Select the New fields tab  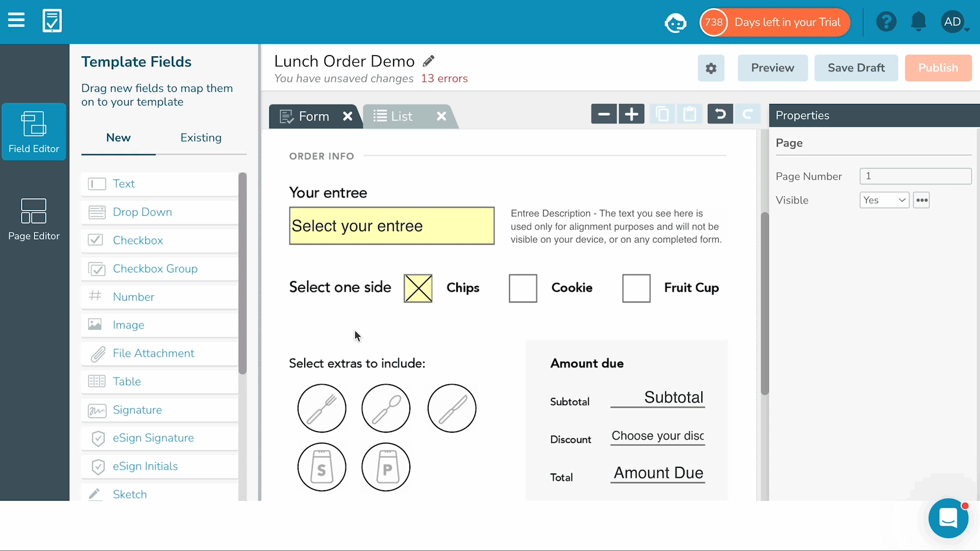pyautogui.click(x=118, y=138)
